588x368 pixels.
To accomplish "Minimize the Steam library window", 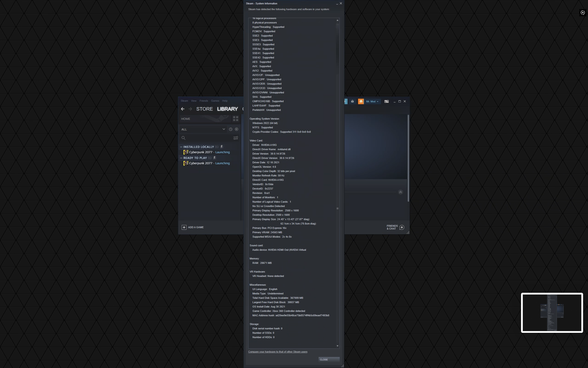I will [x=395, y=101].
